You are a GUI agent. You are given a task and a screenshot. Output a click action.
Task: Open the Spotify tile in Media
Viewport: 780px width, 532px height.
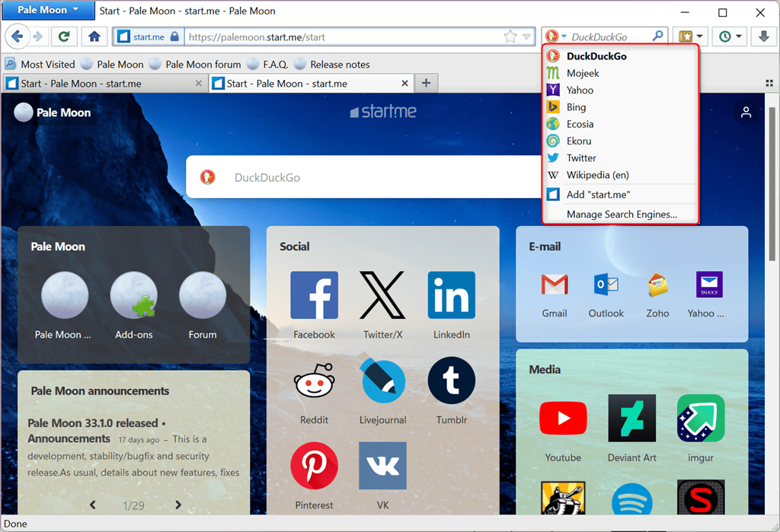pos(631,497)
